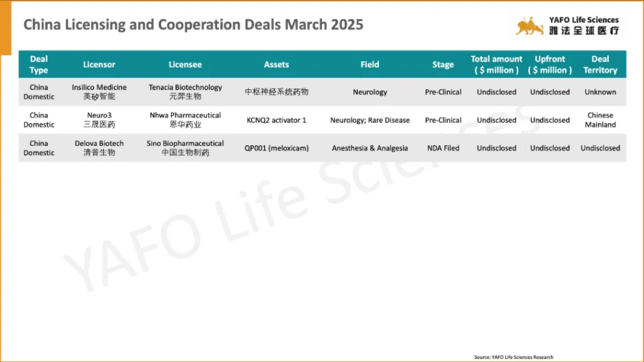Select the slide title 'China Licensing and Cooperation Deals March 2025'
The height and width of the screenshot is (362, 644).
click(x=193, y=25)
